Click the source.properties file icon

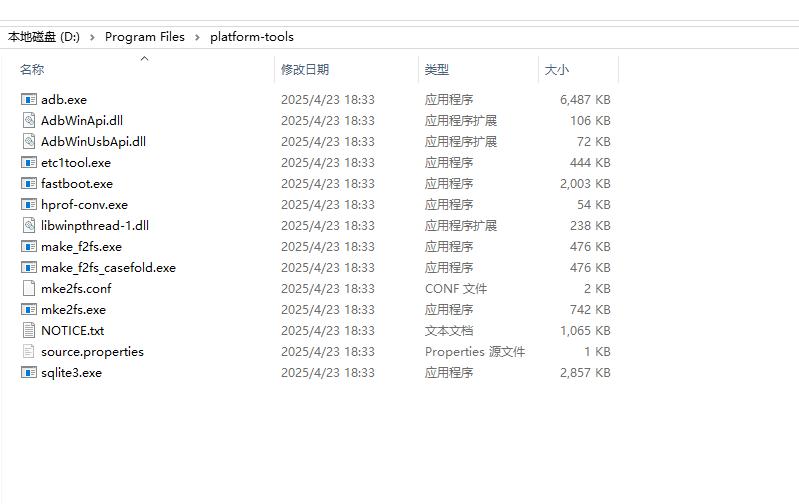29,352
